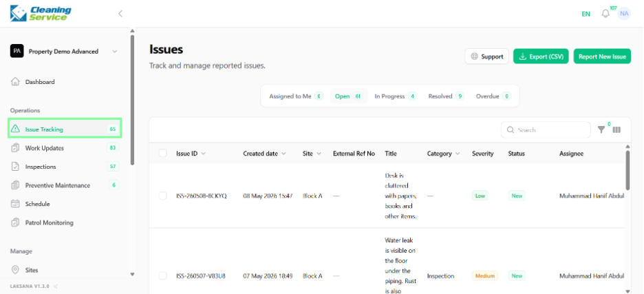Click the date 08 May 2026 15:47

268,196
